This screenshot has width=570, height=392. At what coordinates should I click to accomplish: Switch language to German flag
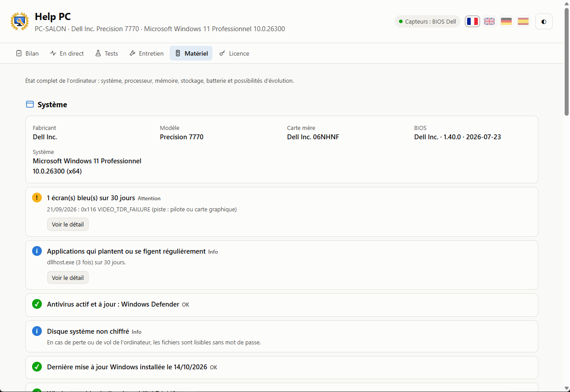[506, 21]
